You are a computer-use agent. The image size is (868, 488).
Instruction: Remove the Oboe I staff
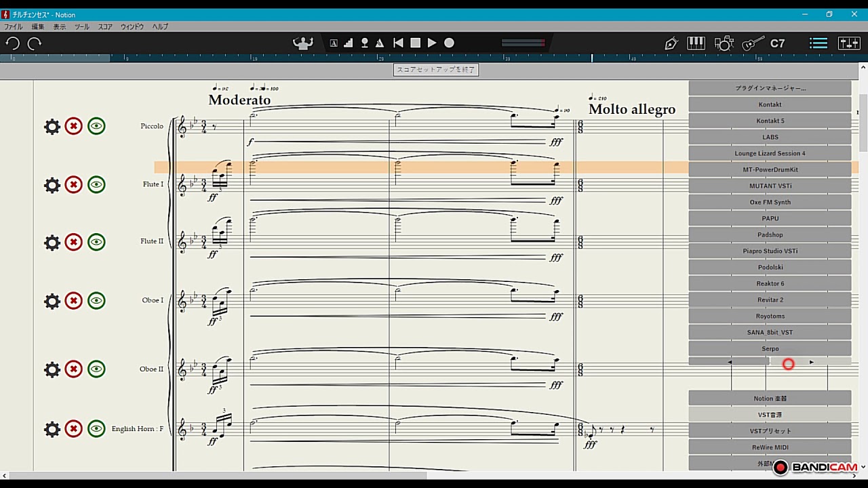click(x=74, y=301)
